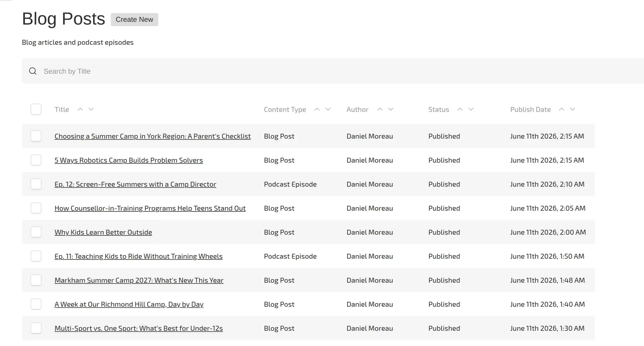The image size is (644, 346).
Task: Open A Week at Our Richmond Hill Camp post
Action: pos(129,304)
